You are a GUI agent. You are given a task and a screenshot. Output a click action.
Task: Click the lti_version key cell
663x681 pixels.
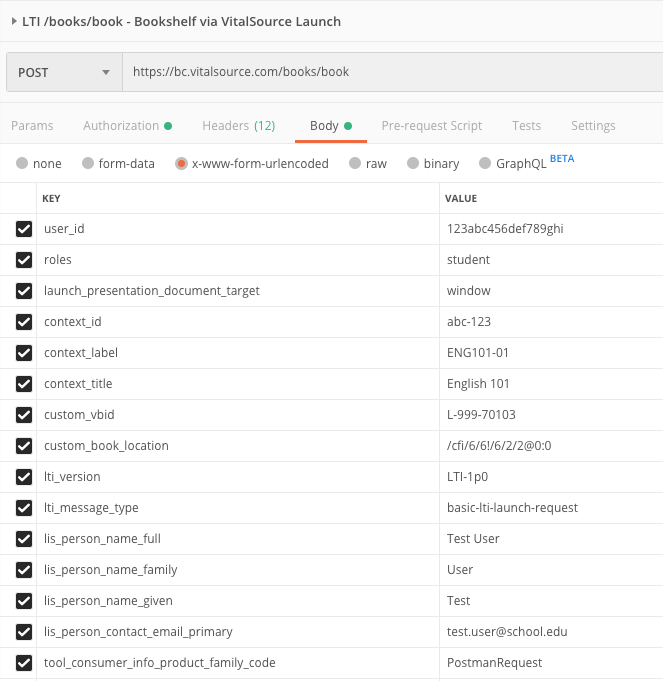[238, 477]
